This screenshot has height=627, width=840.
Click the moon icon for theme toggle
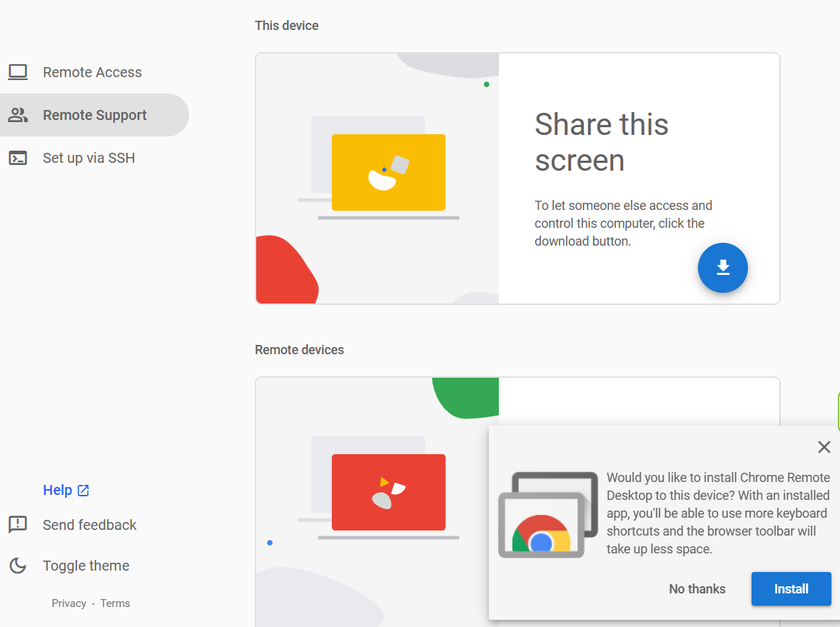(x=18, y=566)
